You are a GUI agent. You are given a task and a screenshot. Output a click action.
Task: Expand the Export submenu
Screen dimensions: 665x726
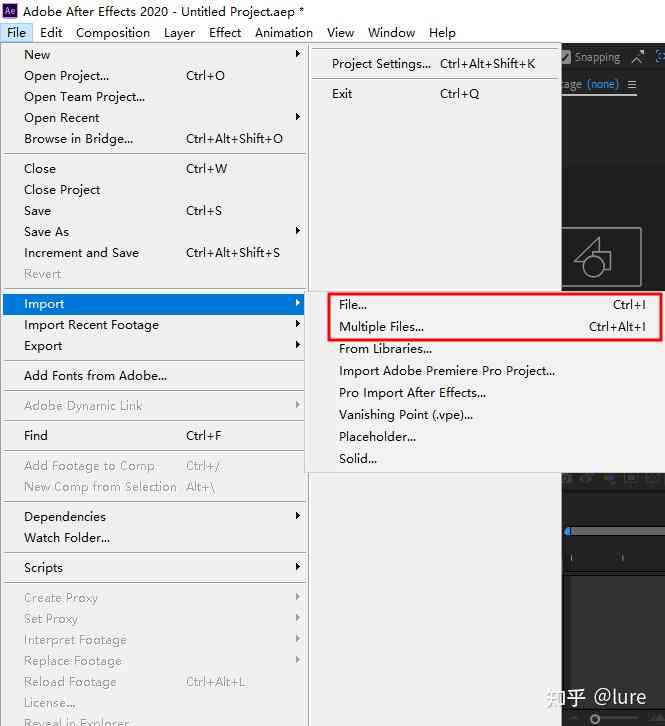pyautogui.click(x=154, y=346)
